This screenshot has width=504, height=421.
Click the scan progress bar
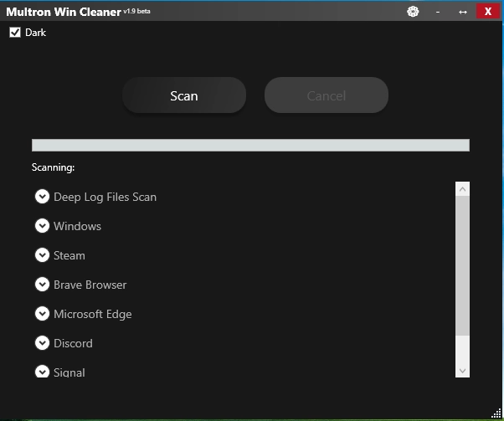click(250, 145)
